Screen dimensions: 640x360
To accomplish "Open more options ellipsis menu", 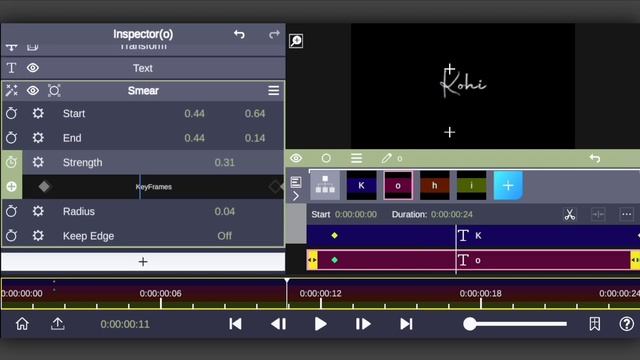I will pos(627,214).
